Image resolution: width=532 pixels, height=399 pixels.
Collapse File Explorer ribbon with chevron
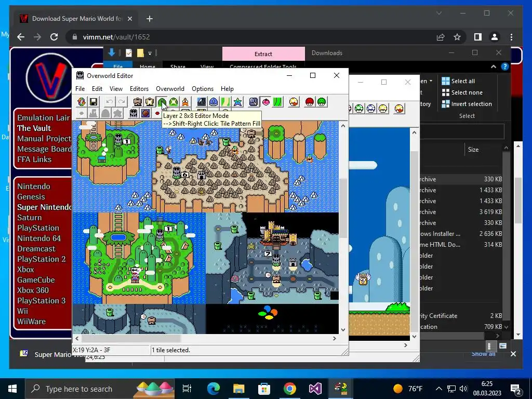494,67
